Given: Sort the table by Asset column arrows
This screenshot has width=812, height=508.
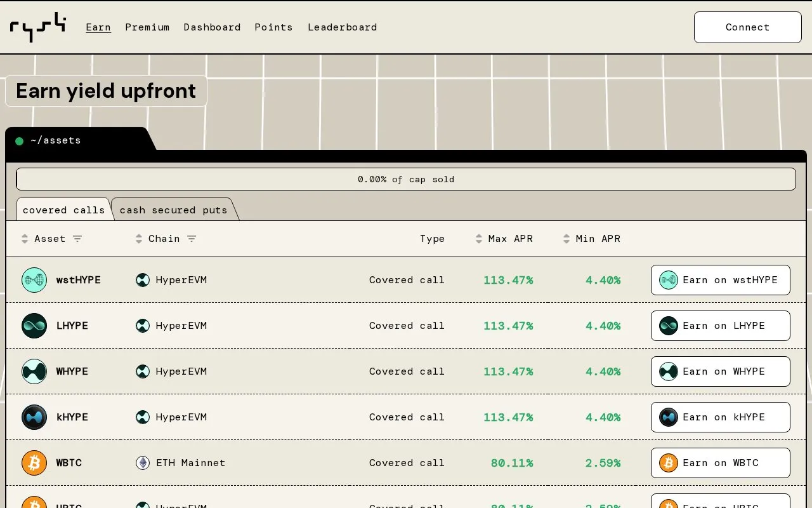Looking at the screenshot, I should point(25,239).
